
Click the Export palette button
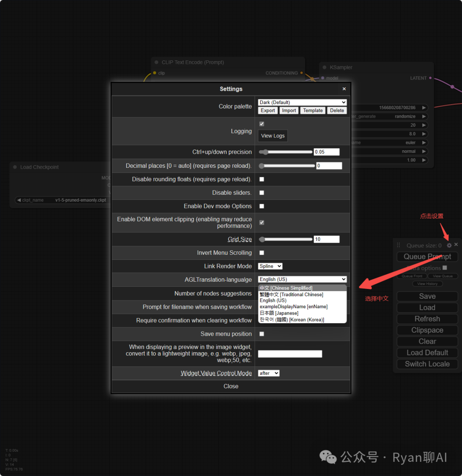coord(268,110)
